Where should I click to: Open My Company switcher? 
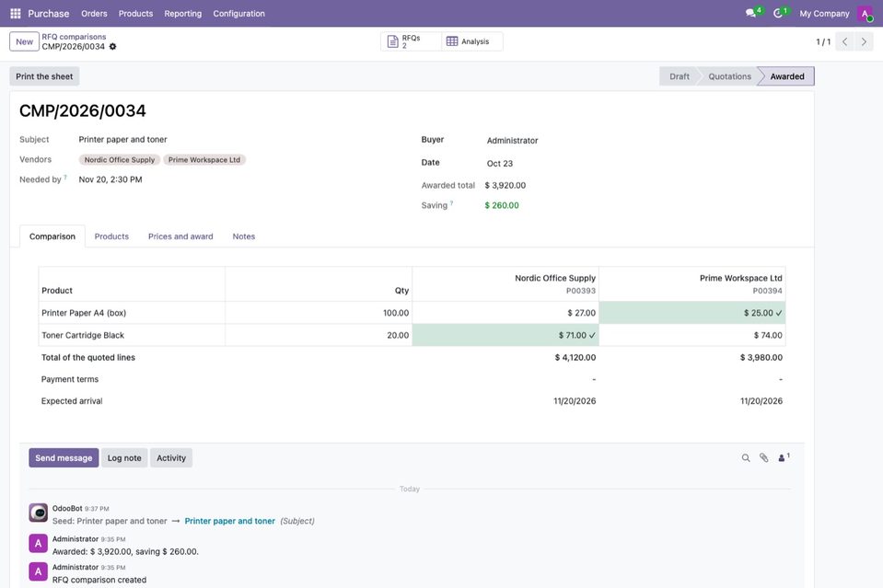(824, 14)
